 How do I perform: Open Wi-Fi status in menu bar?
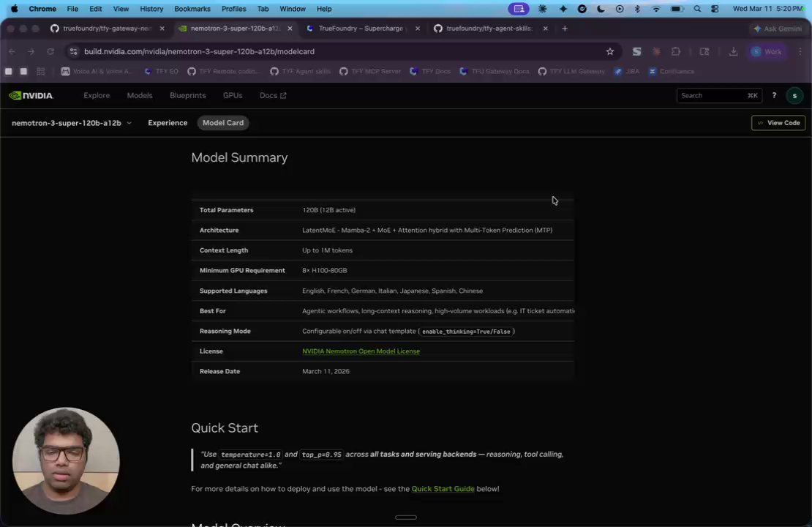click(x=656, y=9)
